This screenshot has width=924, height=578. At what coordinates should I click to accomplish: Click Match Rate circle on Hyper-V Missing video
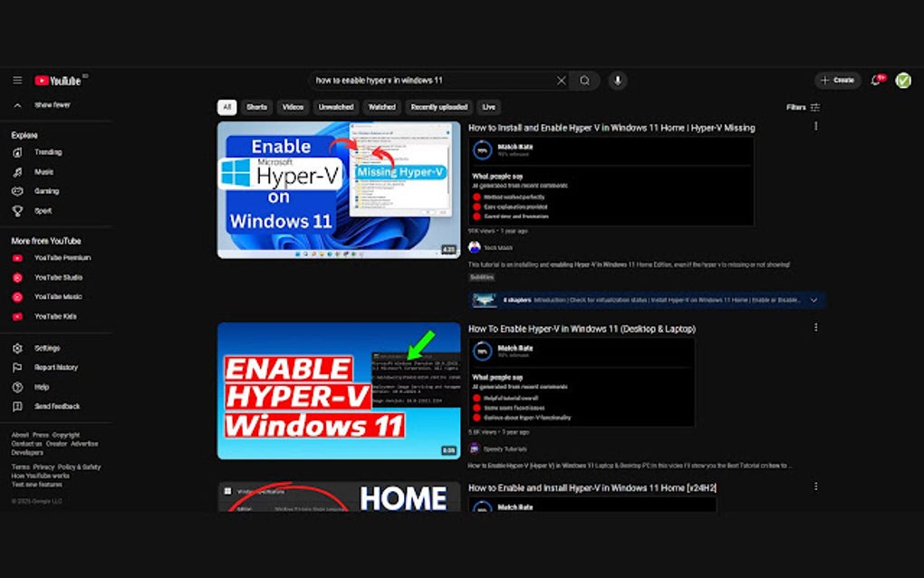point(483,150)
